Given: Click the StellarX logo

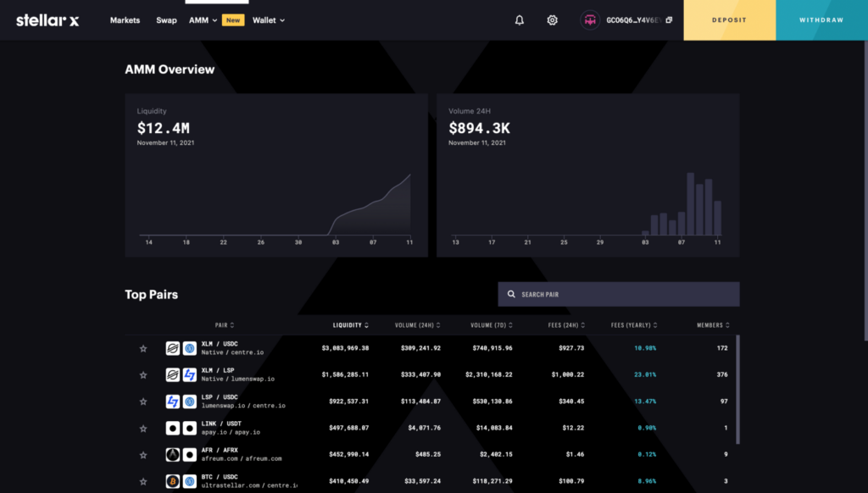Looking at the screenshot, I should click(47, 20).
